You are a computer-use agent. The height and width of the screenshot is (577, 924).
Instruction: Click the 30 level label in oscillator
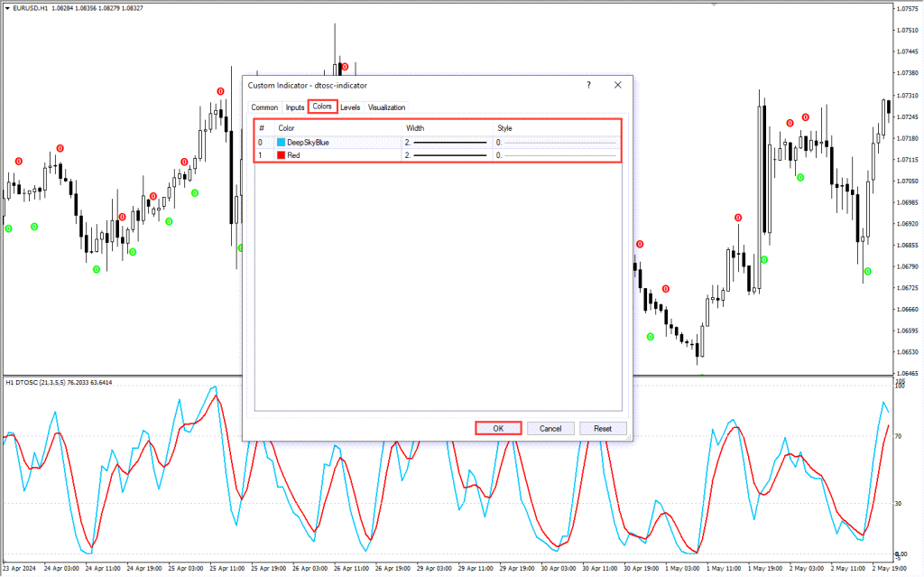[899, 503]
